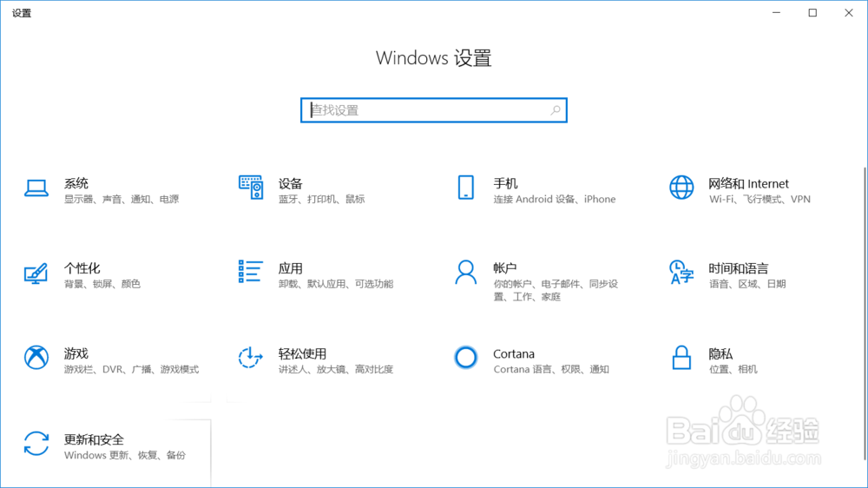Click the magnifier icon in search box
The width and height of the screenshot is (868, 488).
point(556,110)
